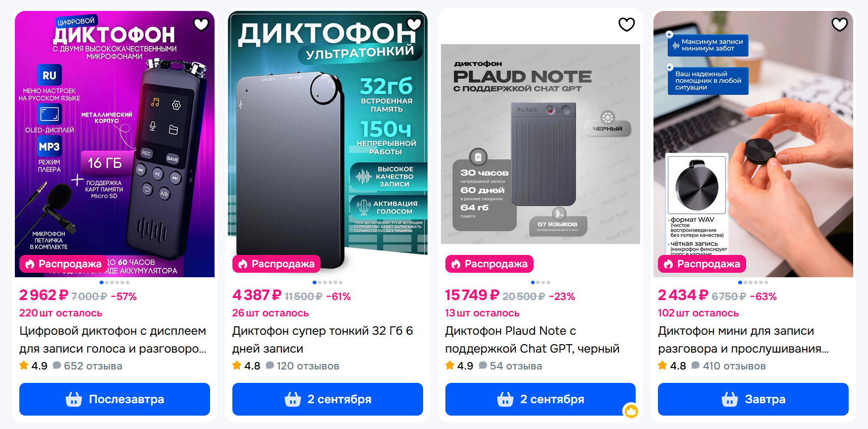The image size is (868, 429).
Task: Click Распродажа badge on mini dictaphone card
Action: pos(702,264)
